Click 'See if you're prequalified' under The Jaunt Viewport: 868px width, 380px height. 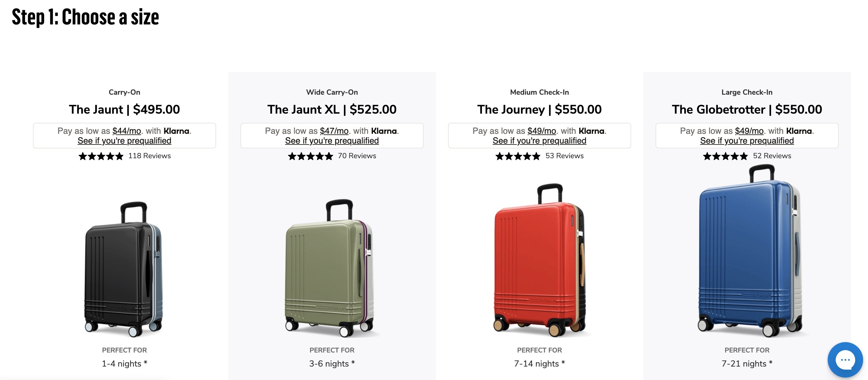click(x=124, y=141)
